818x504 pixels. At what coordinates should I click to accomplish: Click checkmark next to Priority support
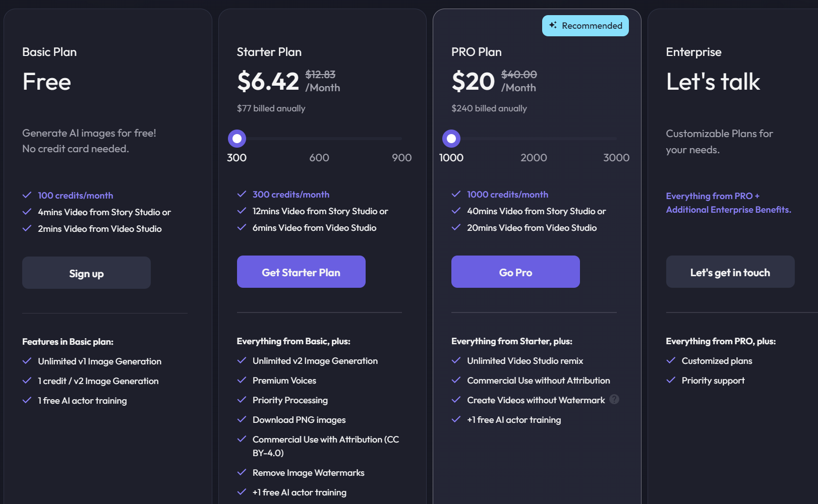(x=671, y=381)
